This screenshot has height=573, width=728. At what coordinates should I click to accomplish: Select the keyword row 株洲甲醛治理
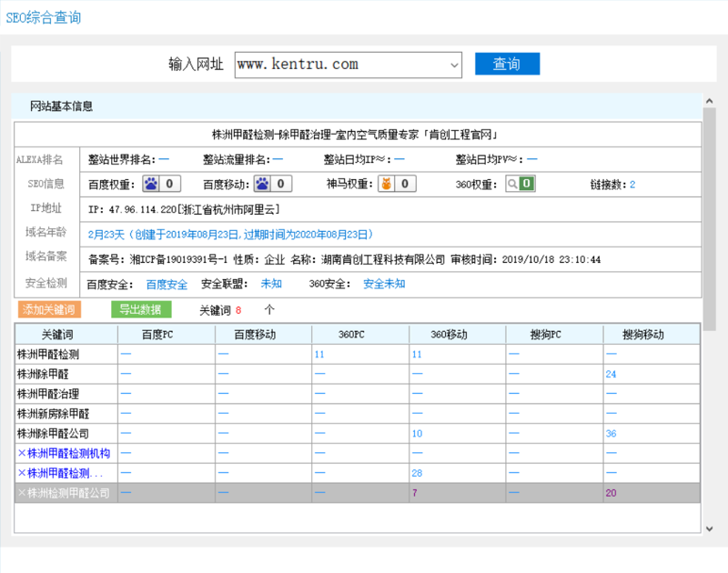click(x=358, y=394)
